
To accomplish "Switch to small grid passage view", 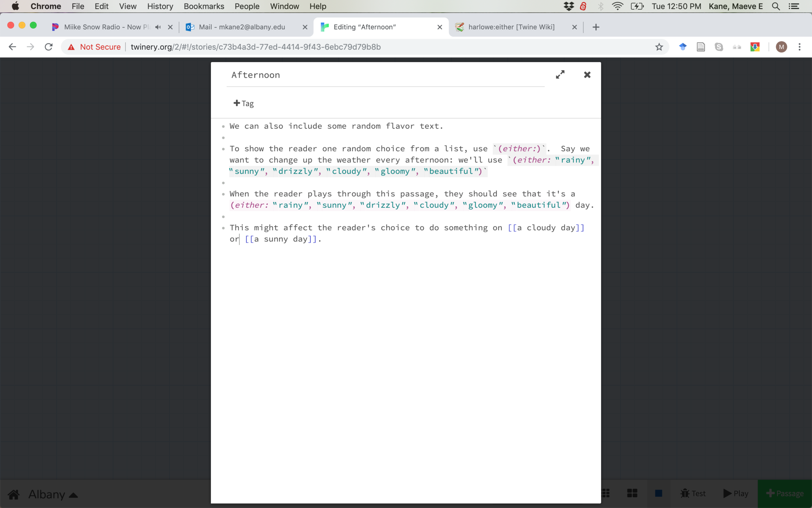I will coord(606,493).
